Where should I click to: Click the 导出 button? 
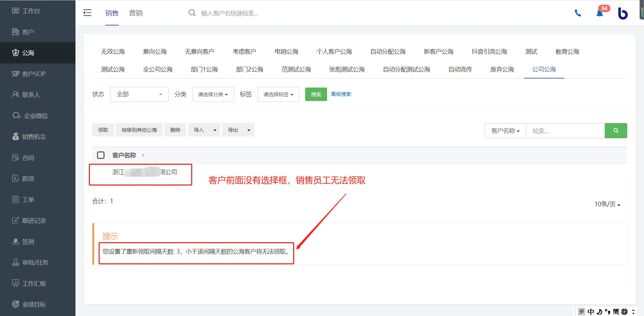[x=233, y=130]
